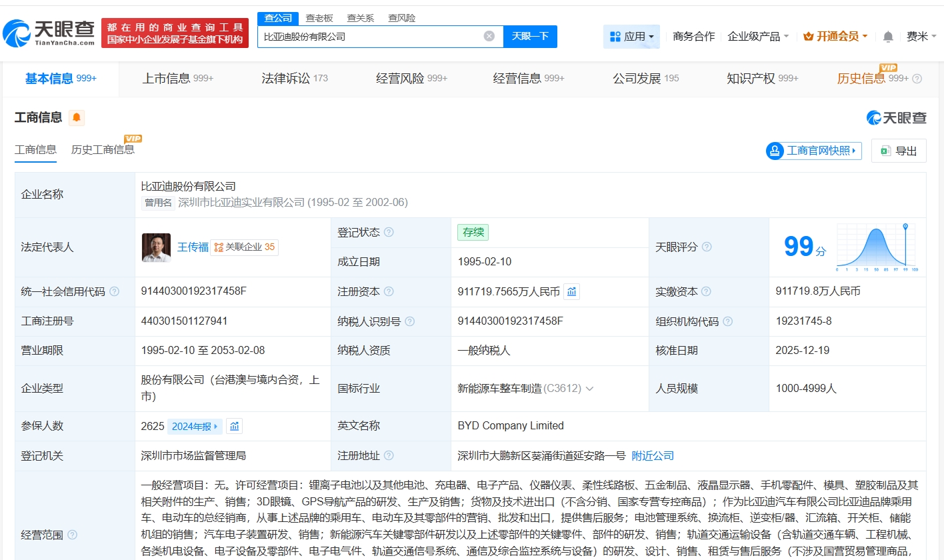Click help icon beside 注册资本
Image resolution: width=944 pixels, height=560 pixels.
(389, 291)
